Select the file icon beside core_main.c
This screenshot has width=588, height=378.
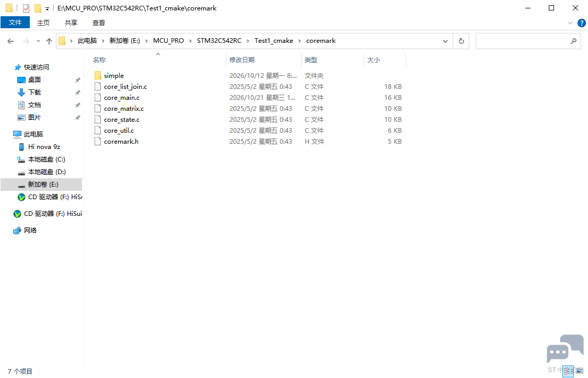(98, 97)
